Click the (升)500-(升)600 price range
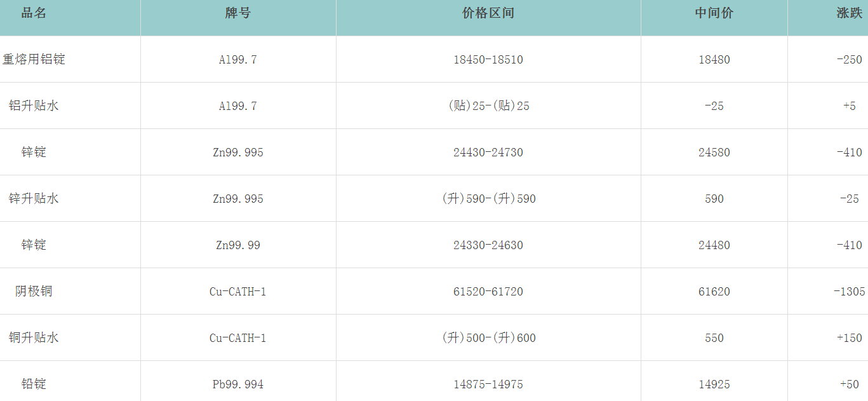The width and height of the screenshot is (868, 401). (x=488, y=338)
